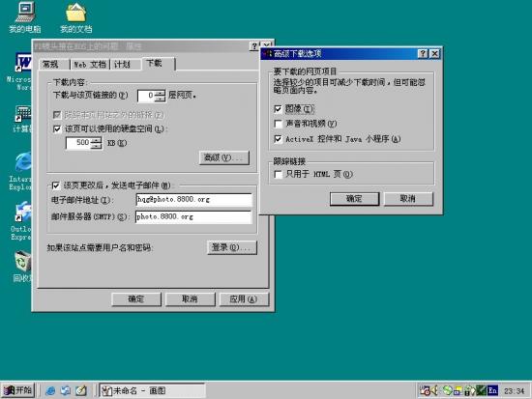Viewport: 532px width, 399px height.
Task: Decrease linked page levels spinner down
Action: point(161,99)
